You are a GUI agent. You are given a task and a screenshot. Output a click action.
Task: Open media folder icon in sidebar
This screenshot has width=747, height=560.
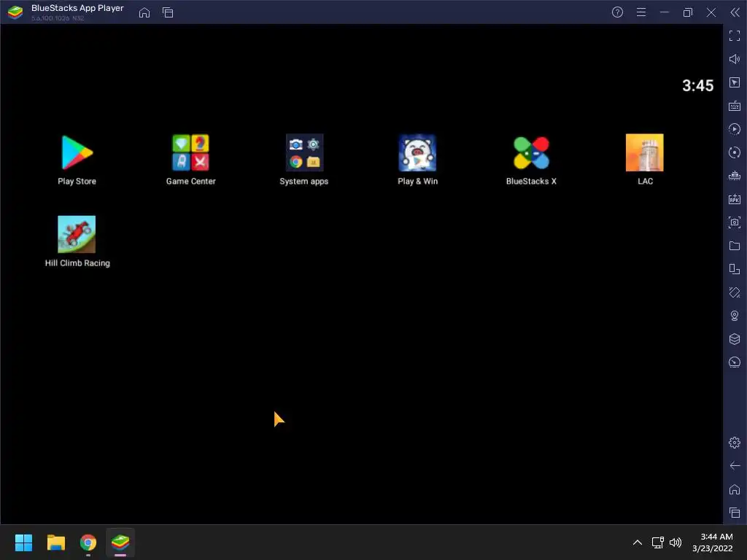(x=735, y=246)
